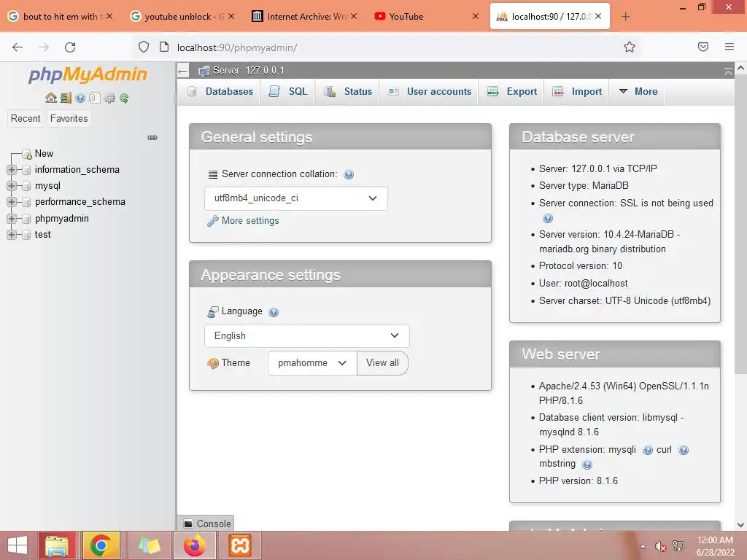Select phpmyadmin database in tree
The height and width of the screenshot is (560, 747).
[61, 219]
